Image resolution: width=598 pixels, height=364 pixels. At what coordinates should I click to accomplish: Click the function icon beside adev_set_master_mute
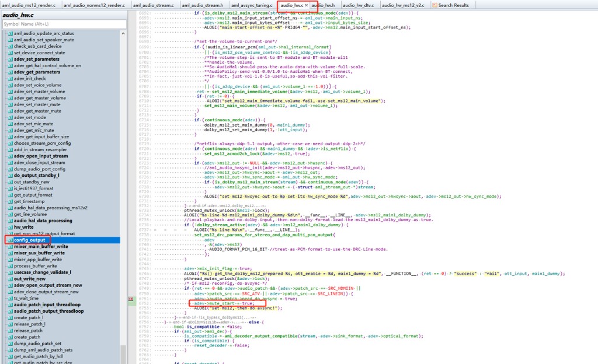pyautogui.click(x=11, y=104)
